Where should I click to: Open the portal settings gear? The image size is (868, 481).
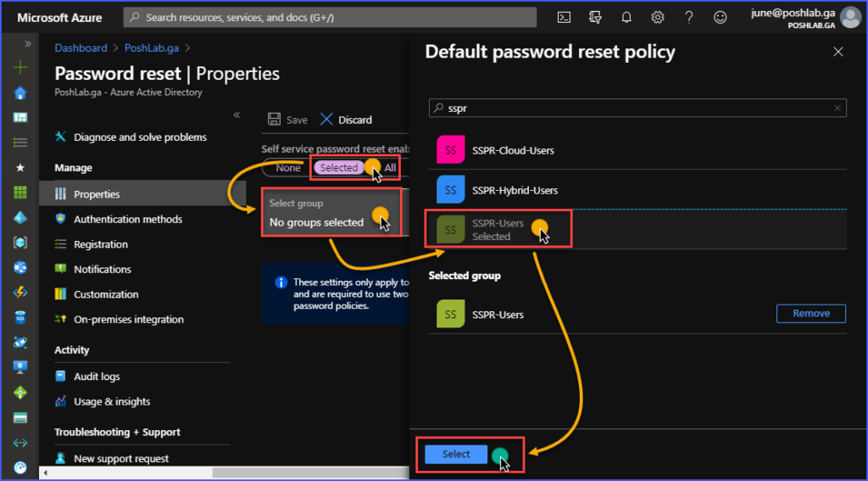tap(658, 17)
